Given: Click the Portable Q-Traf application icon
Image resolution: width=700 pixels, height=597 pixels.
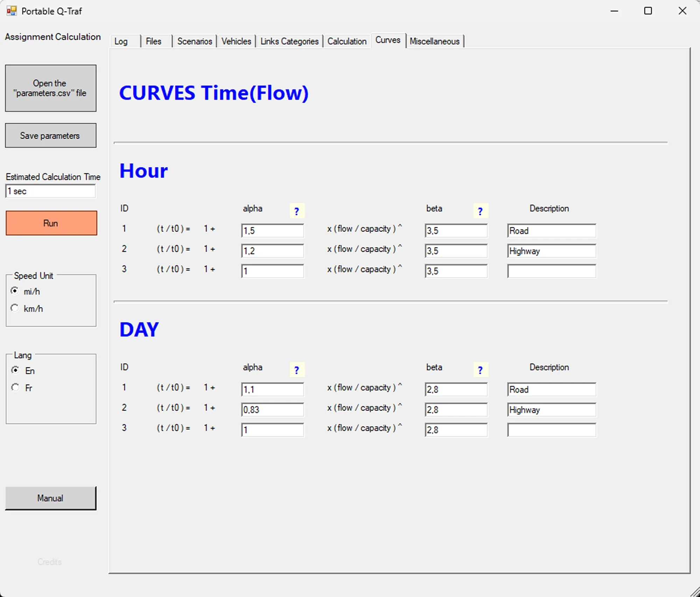Looking at the screenshot, I should coord(12,11).
